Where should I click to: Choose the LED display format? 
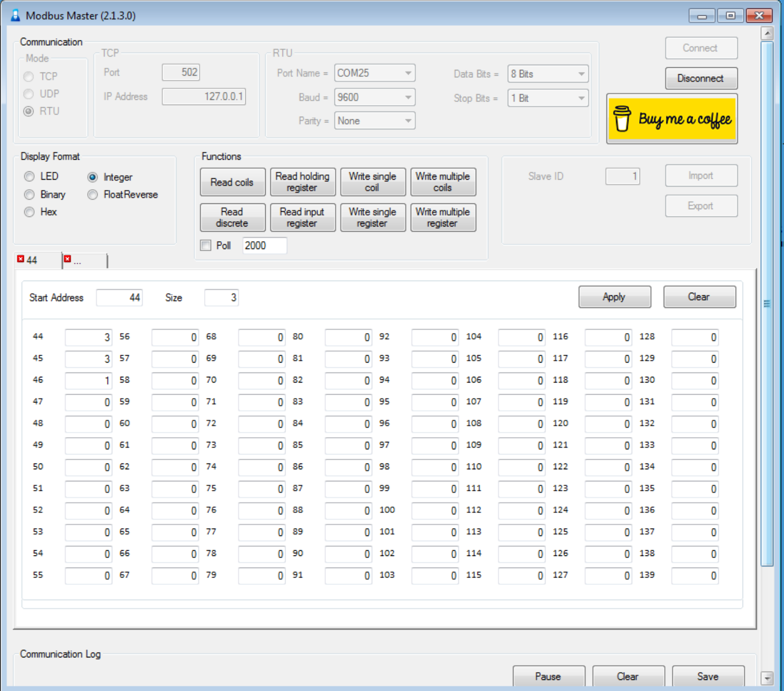click(29, 177)
